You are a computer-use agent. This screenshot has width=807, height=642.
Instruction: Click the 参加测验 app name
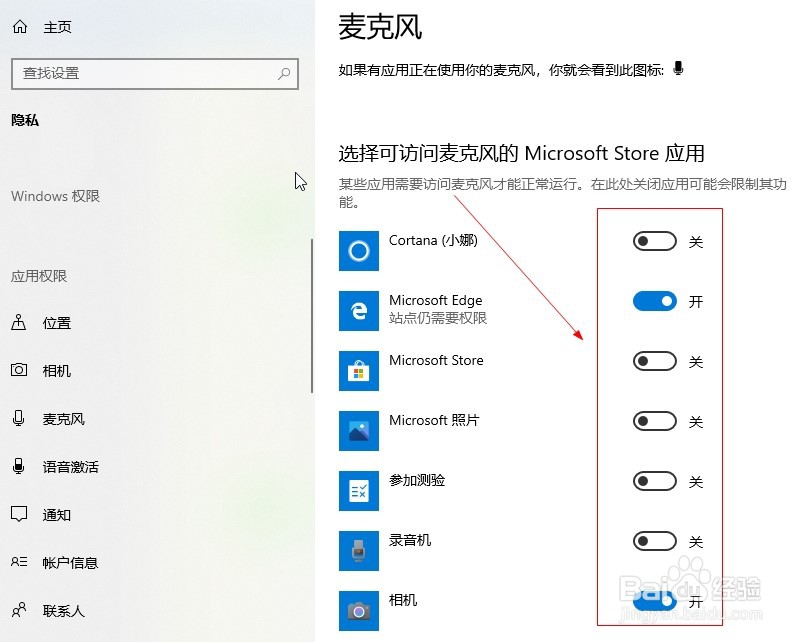pyautogui.click(x=417, y=480)
